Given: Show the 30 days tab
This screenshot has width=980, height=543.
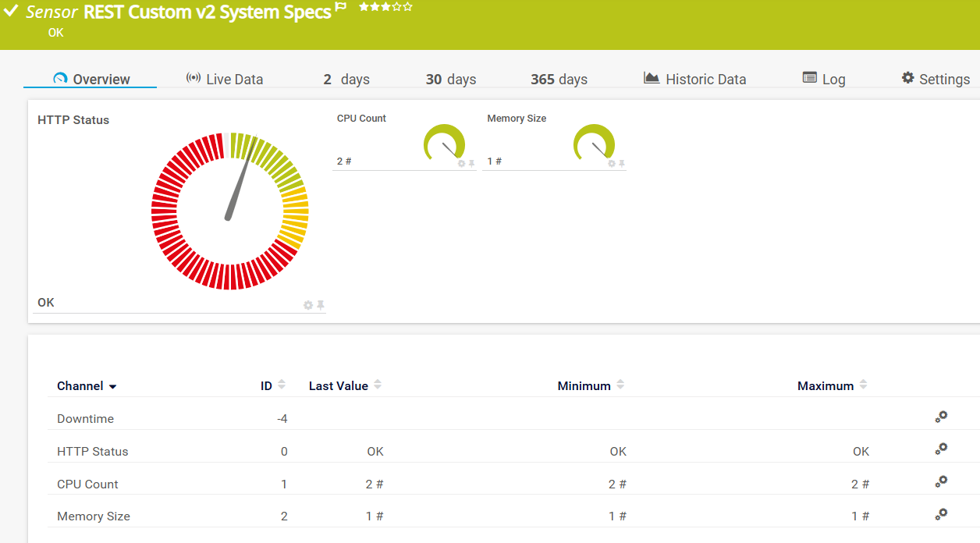Looking at the screenshot, I should click(x=451, y=79).
